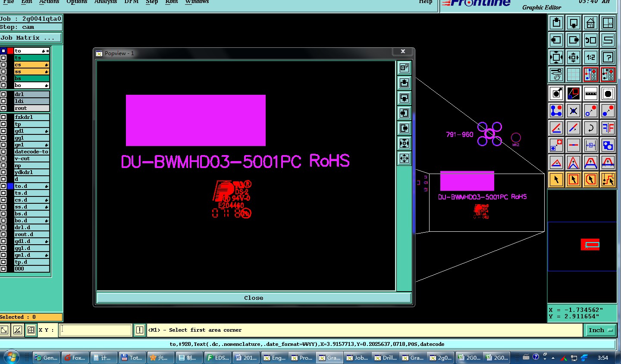Toggle the checkbox for layer fzkdrl
Image resolution: width=621 pixels, height=364 pixels.
(x=3, y=117)
